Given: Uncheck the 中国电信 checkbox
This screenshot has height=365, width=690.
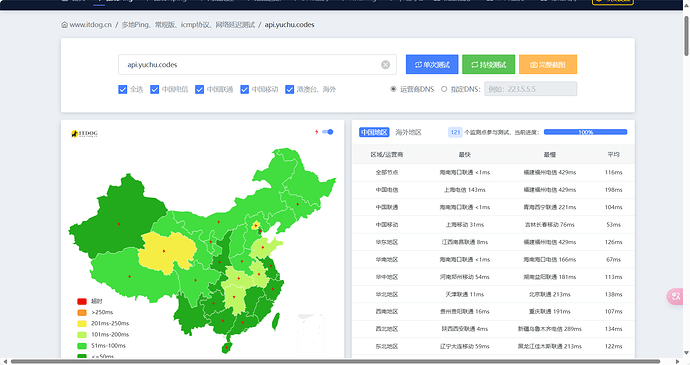Looking at the screenshot, I should tap(154, 89).
